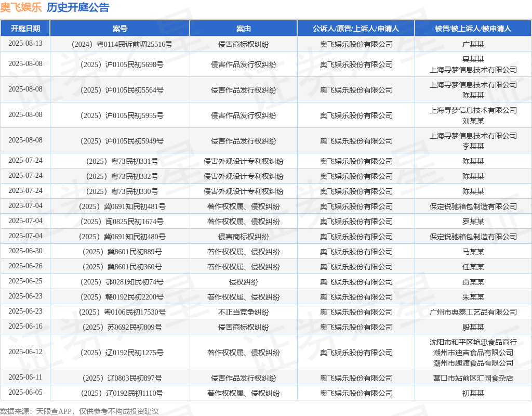
Task: Click defendant 马某某
Action: point(473,252)
